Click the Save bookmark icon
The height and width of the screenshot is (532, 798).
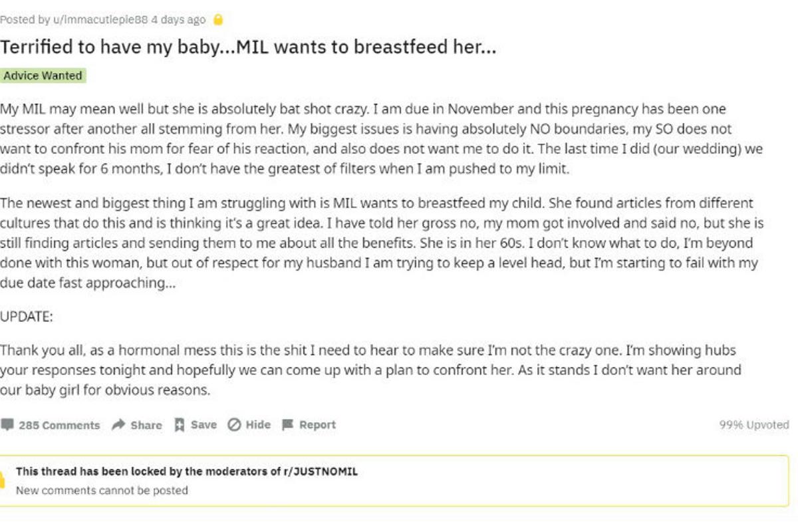(180, 425)
